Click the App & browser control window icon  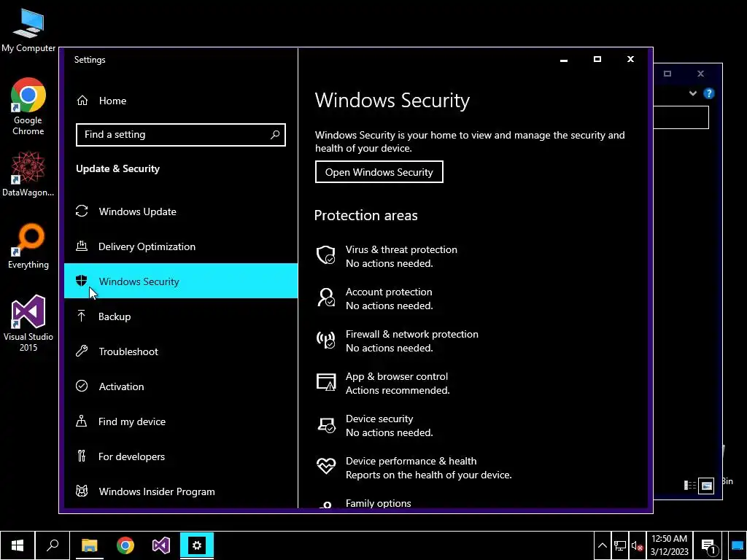(x=326, y=382)
